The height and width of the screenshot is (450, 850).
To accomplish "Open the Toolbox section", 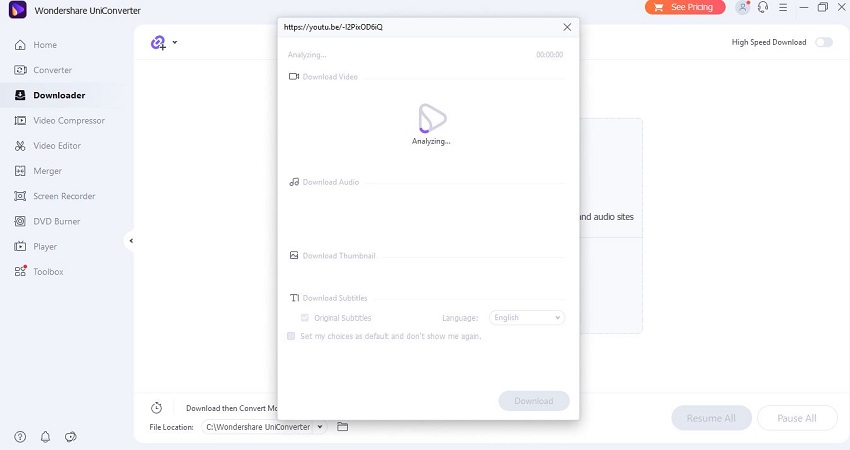I will (x=39, y=272).
